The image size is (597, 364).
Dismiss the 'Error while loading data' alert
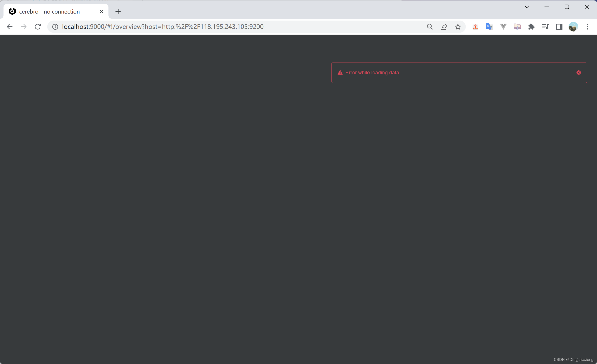tap(578, 73)
